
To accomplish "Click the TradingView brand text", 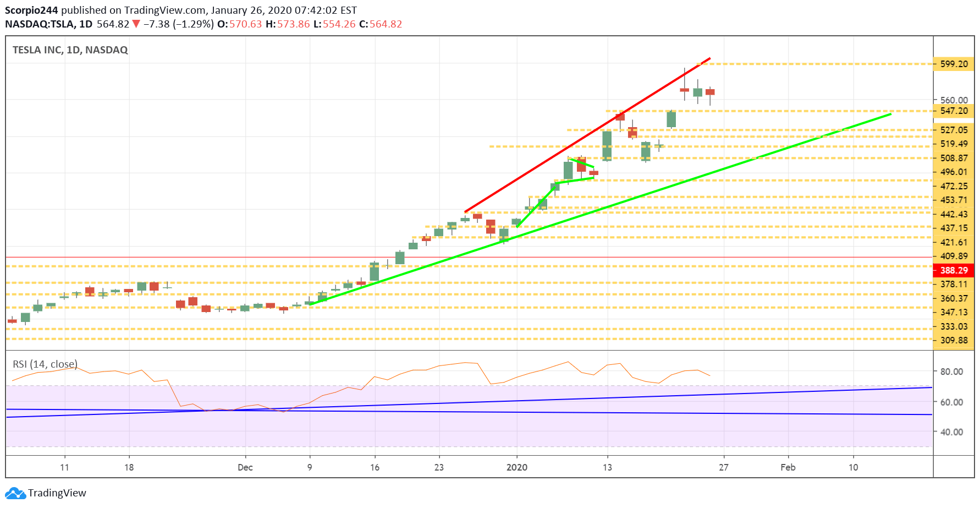I will coord(57,493).
